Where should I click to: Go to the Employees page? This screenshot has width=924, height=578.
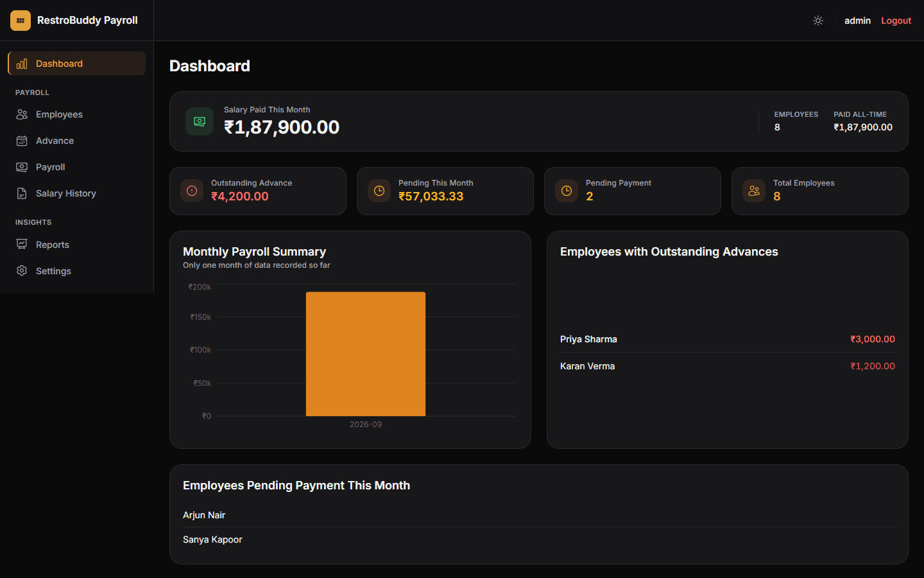click(77, 114)
